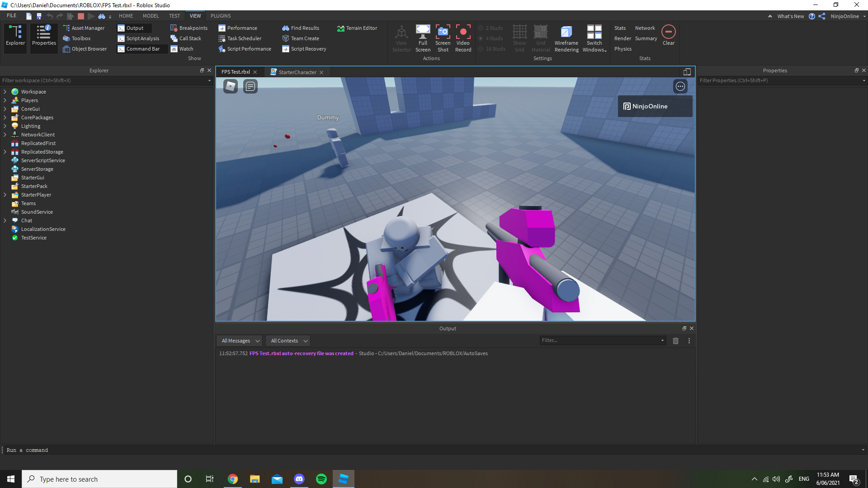Show Find Results window
Viewport: 868px width, 488px height.
pos(301,28)
